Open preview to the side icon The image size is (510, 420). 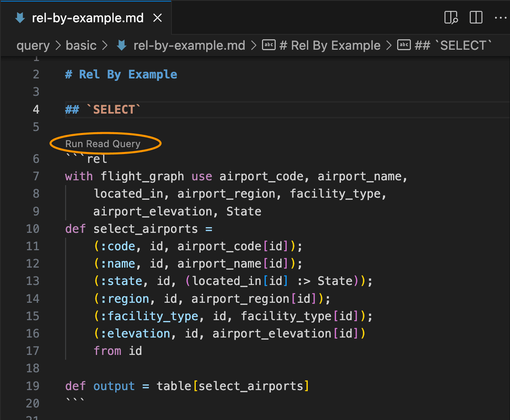pyautogui.click(x=451, y=18)
